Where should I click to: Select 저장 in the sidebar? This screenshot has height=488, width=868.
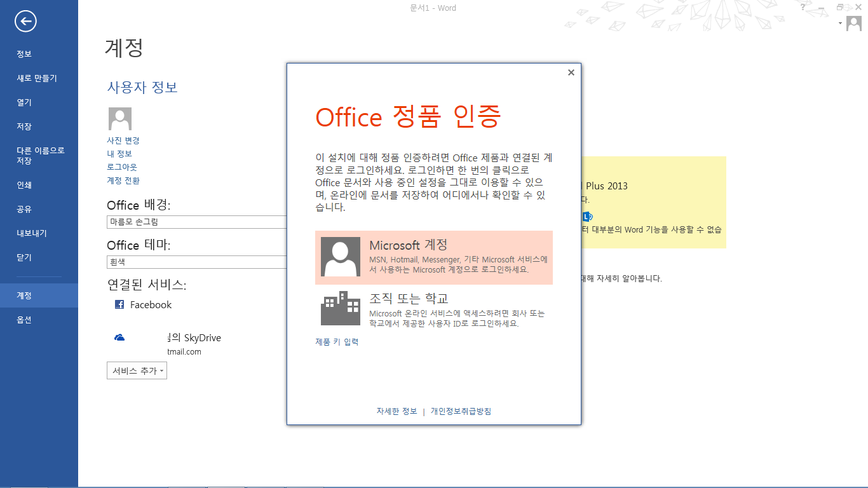39,126
